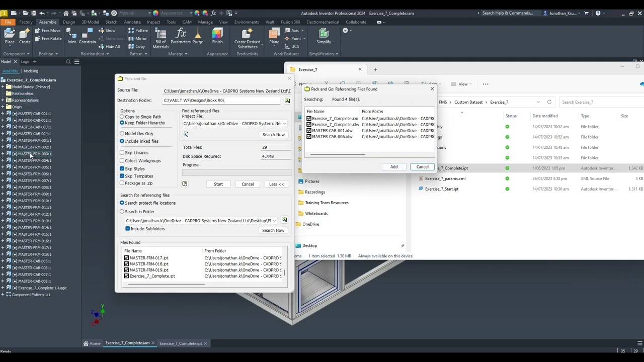Open the Relationships panel dropdown
The width and height of the screenshot is (644, 362).
pos(95,54)
